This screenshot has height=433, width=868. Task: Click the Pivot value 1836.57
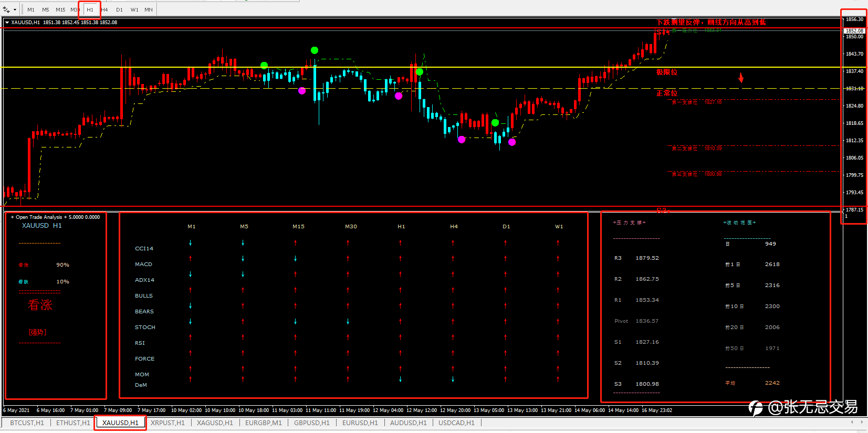point(647,321)
